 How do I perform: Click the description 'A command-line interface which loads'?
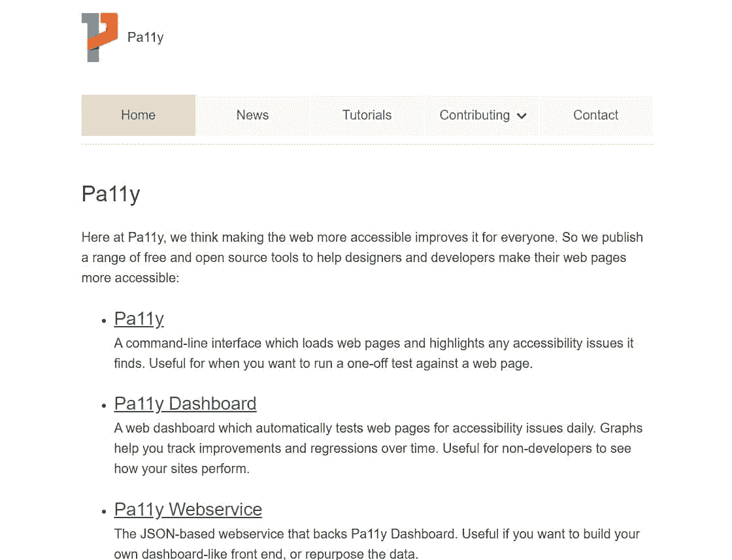coord(374,354)
